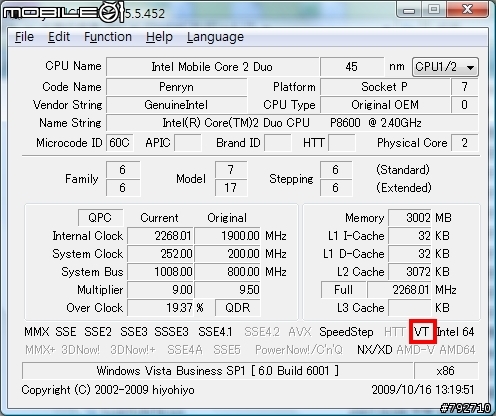Expand the CPU1/2 selector dropdown
The height and width of the screenshot is (416, 496).
(x=445, y=67)
